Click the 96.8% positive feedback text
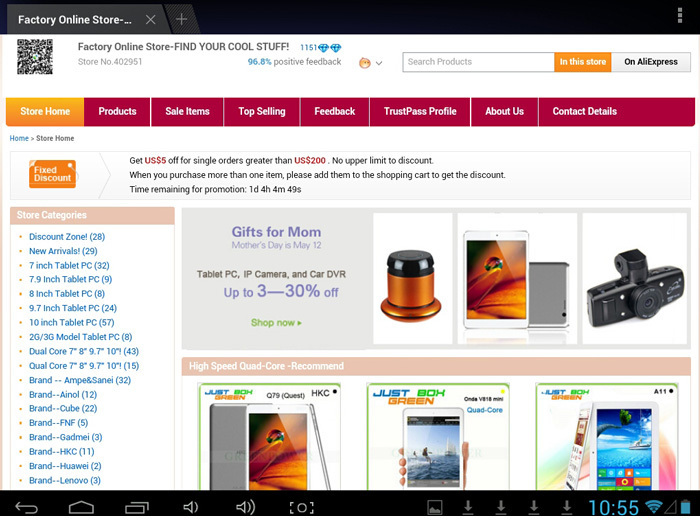Image resolution: width=700 pixels, height=524 pixels. 294,62
